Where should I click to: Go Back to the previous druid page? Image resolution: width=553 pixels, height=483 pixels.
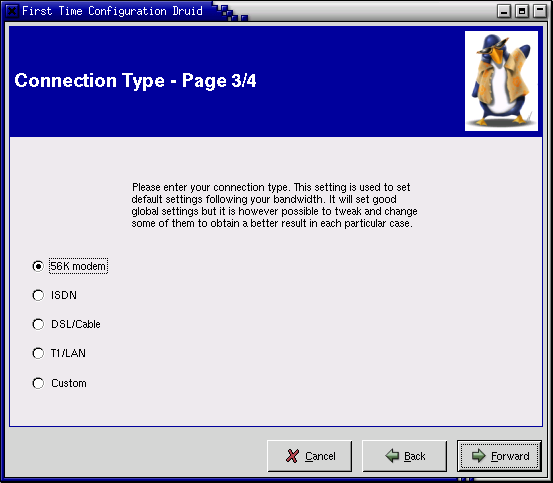(405, 456)
